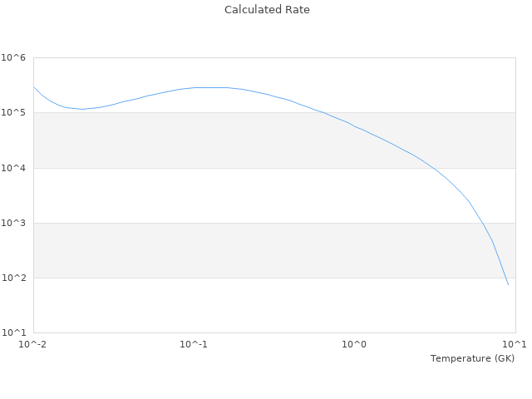Screen dimensions: 532x399
Task: Click the 10^0 x-axis label
Action: (x=354, y=344)
